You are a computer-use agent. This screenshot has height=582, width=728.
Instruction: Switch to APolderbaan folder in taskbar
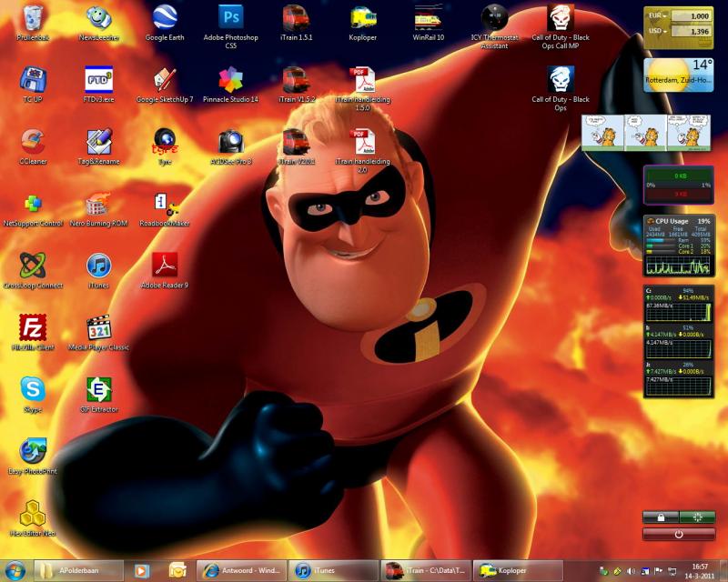(x=79, y=570)
